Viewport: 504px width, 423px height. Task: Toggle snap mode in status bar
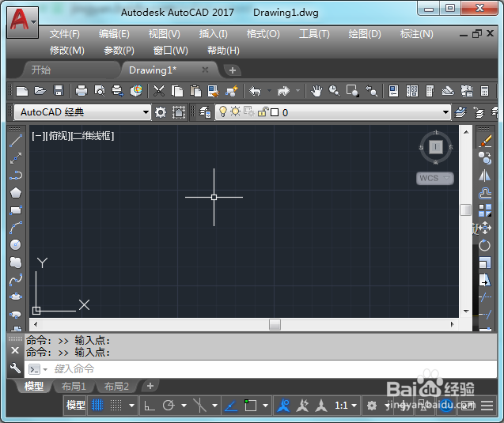[116, 406]
